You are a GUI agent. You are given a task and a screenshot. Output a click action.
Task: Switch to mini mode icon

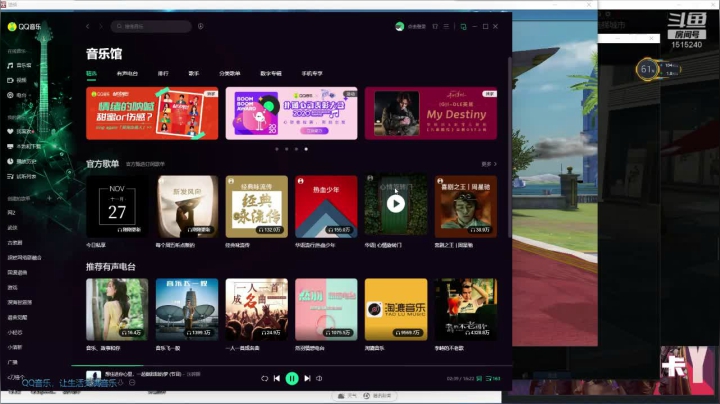coord(463,27)
